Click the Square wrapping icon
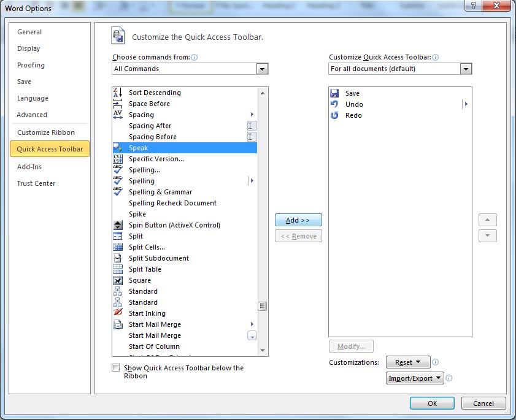Viewport: 516px width, 420px height. [x=117, y=280]
